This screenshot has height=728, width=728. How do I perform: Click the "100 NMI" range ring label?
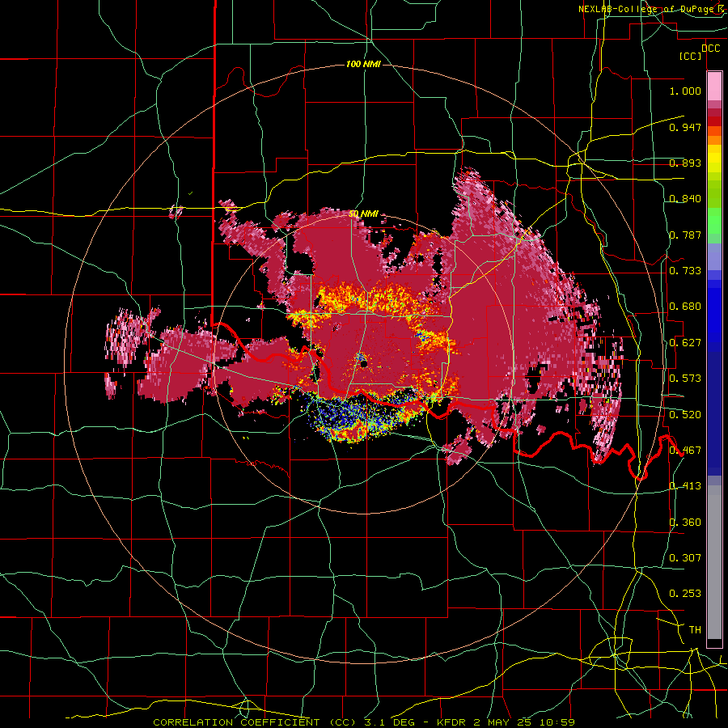(363, 64)
